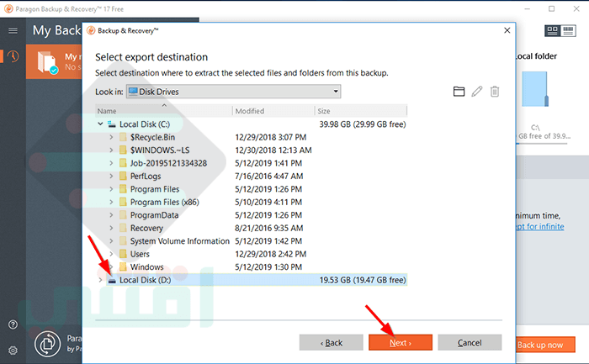
Task: Switch to list view icon
Action: coord(568,31)
